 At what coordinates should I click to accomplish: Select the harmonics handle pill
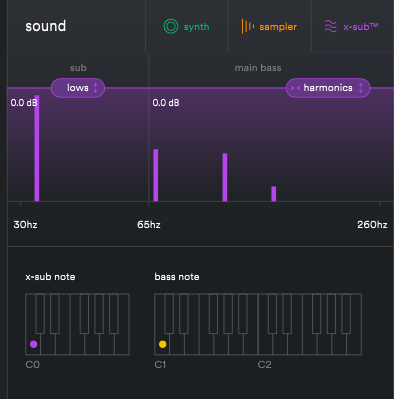(x=328, y=88)
